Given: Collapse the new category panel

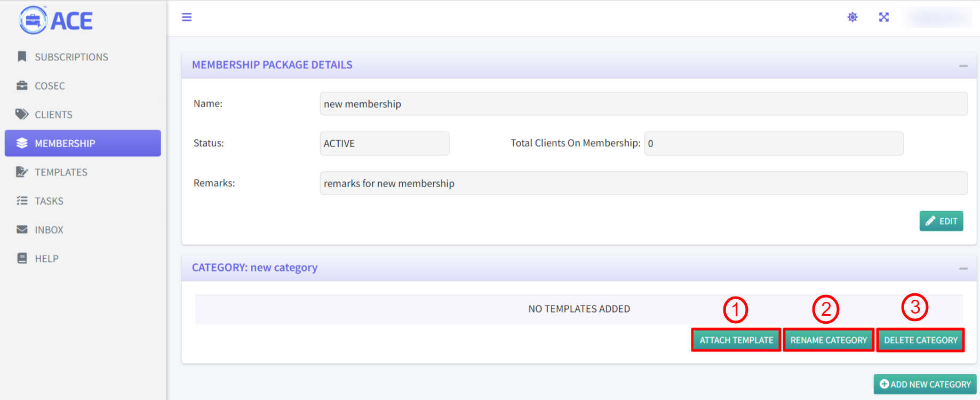Looking at the screenshot, I should [963, 268].
